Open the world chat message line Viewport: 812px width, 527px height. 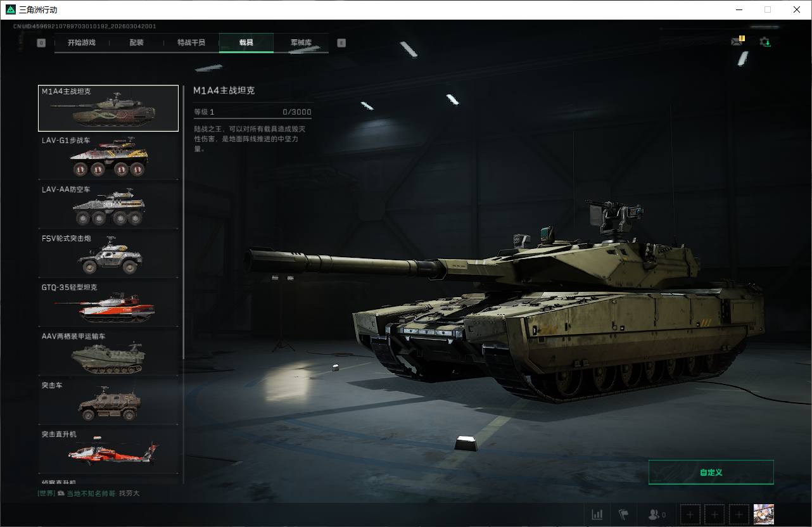pos(89,493)
